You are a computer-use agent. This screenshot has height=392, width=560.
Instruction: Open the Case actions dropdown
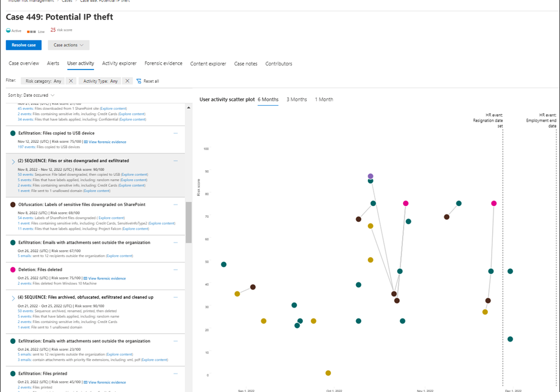point(69,45)
